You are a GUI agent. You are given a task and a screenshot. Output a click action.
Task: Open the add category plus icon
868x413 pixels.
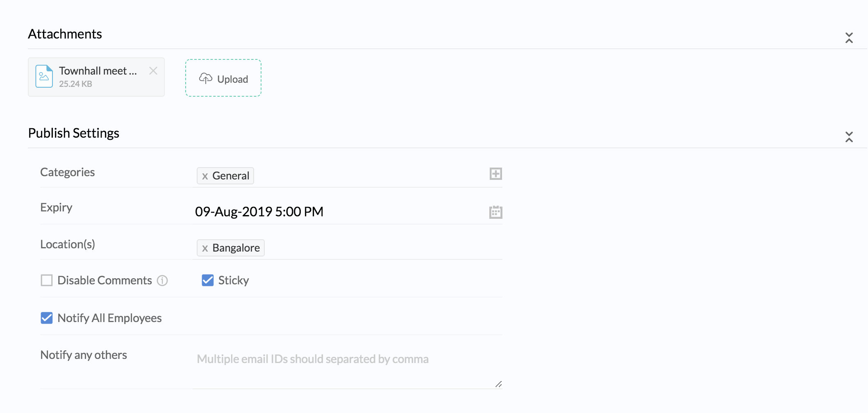(495, 174)
